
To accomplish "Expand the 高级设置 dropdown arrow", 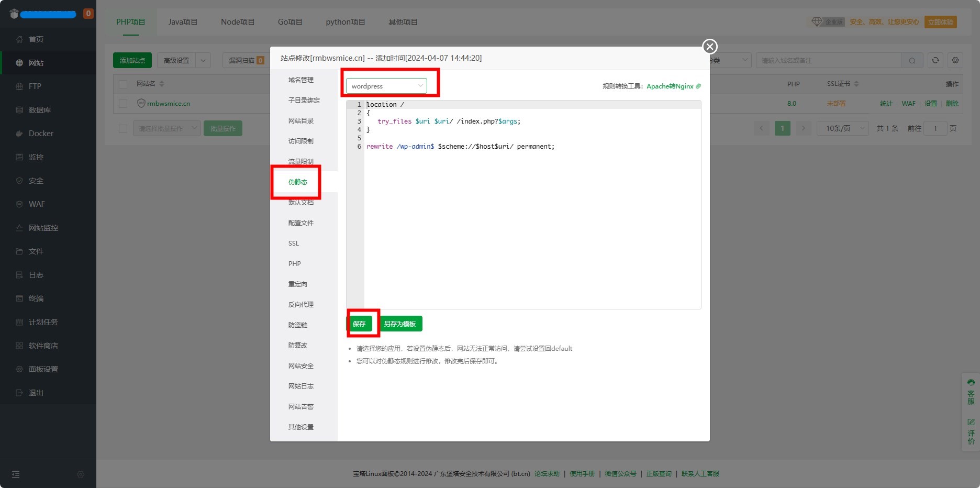I will coord(203,60).
